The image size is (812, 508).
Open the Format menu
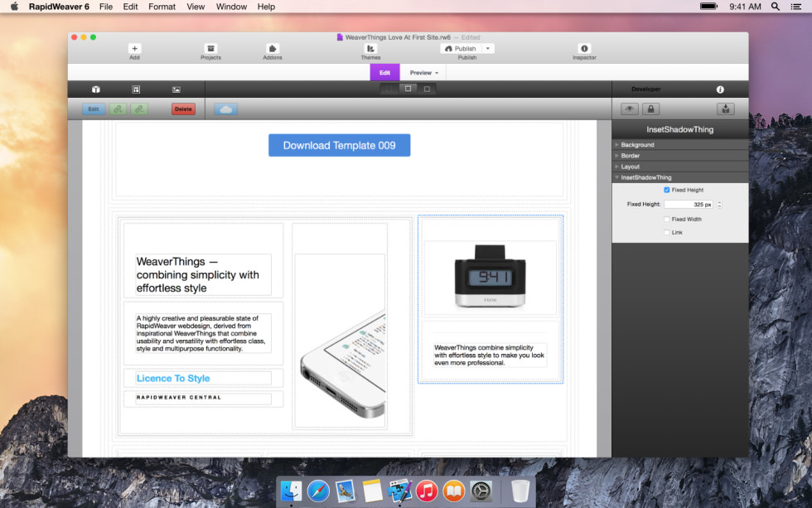162,7
